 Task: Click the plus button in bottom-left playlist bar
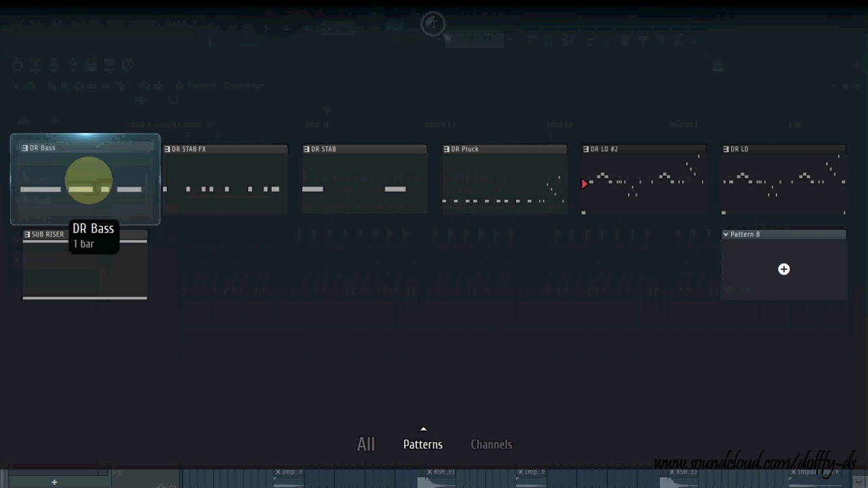[54, 482]
